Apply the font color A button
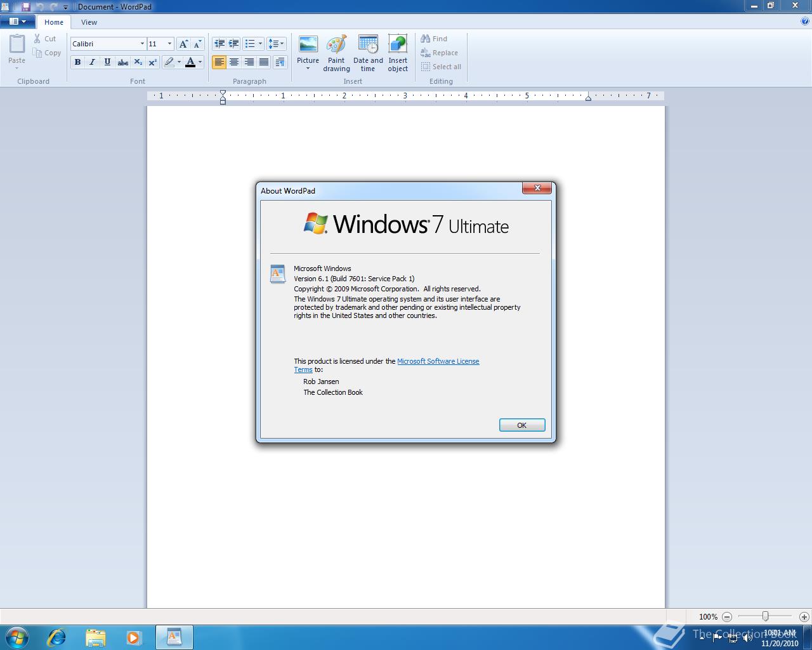This screenshot has height=650, width=812. [x=190, y=62]
